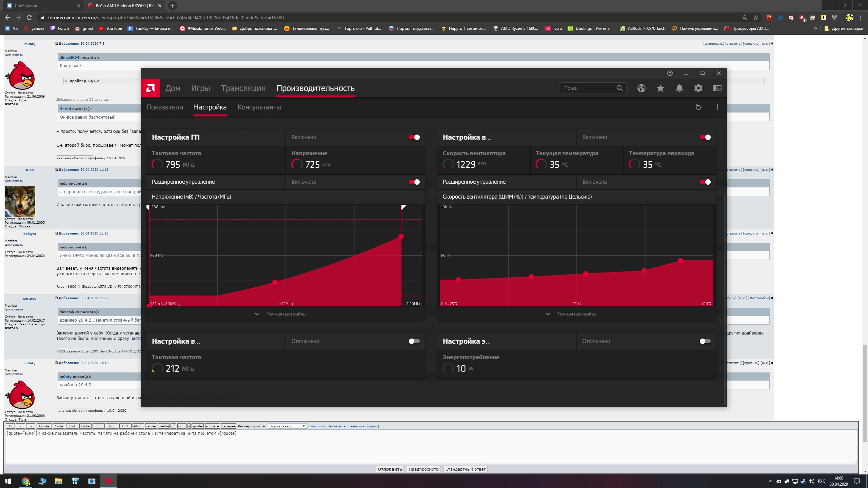
Task: Click the reset tuning undo arrow icon
Action: 698,107
